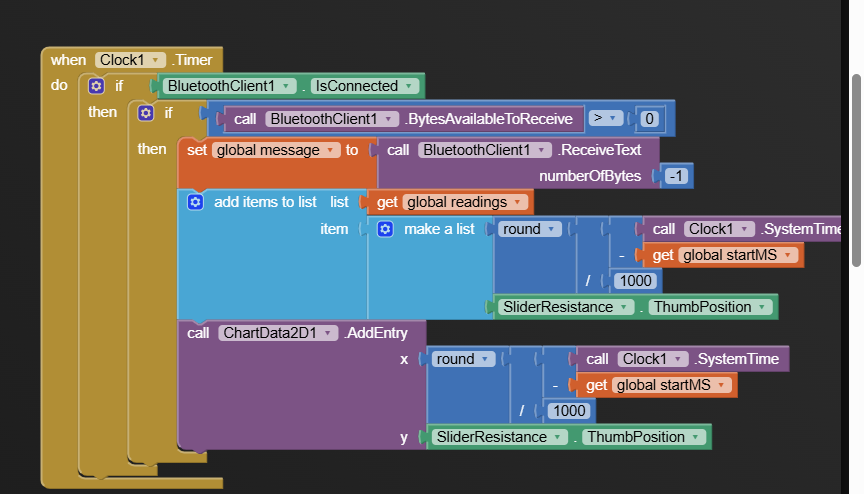This screenshot has height=494, width=864.
Task: Select the 'set global message to' block
Action: [198, 150]
